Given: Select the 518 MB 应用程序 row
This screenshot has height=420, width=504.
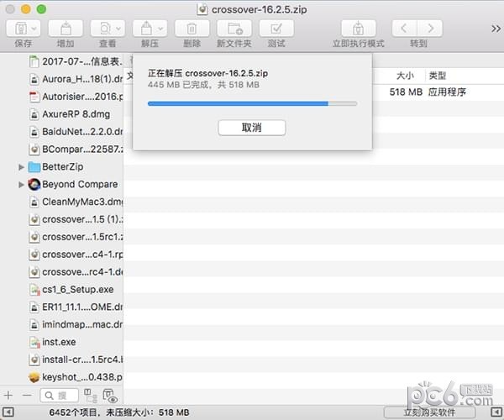Looking at the screenshot, I should 313,92.
